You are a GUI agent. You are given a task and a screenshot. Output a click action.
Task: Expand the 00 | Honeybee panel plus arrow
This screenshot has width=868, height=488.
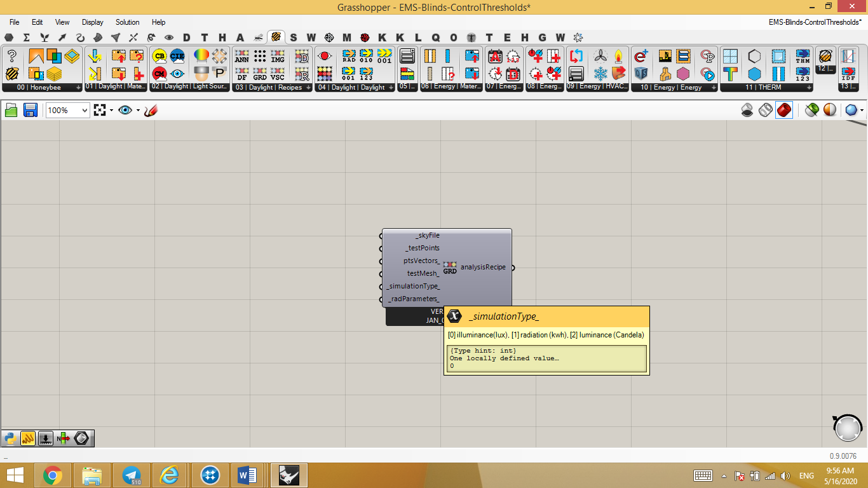click(x=79, y=88)
